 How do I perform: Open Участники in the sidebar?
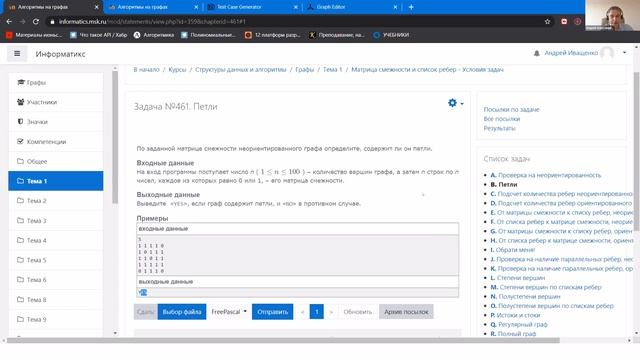(56, 102)
